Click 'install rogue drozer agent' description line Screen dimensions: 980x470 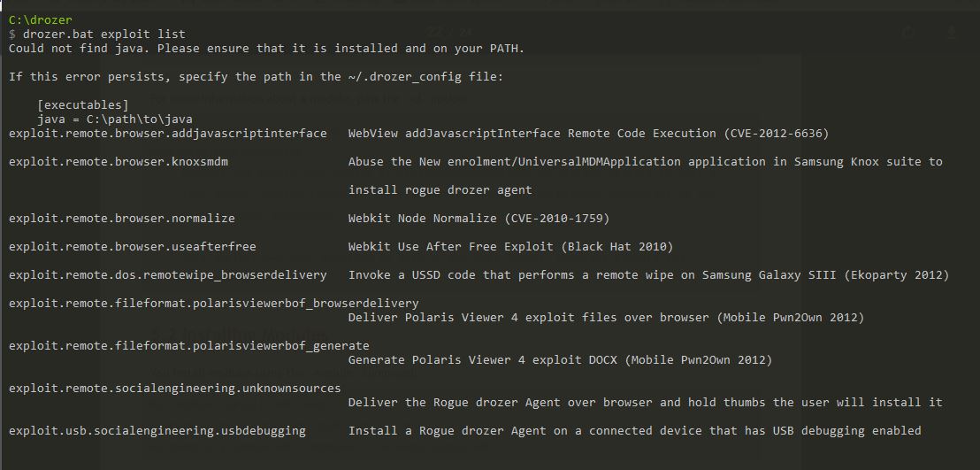(x=440, y=189)
